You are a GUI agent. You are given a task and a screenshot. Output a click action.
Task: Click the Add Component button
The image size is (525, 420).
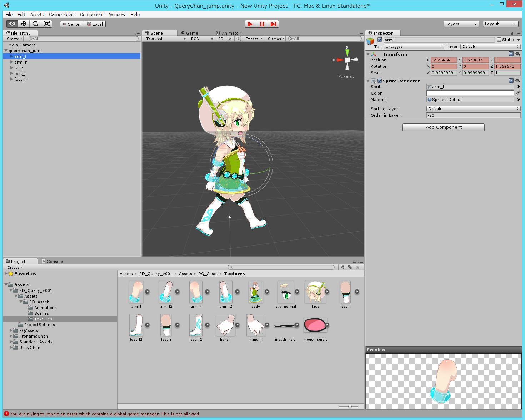[x=443, y=127]
